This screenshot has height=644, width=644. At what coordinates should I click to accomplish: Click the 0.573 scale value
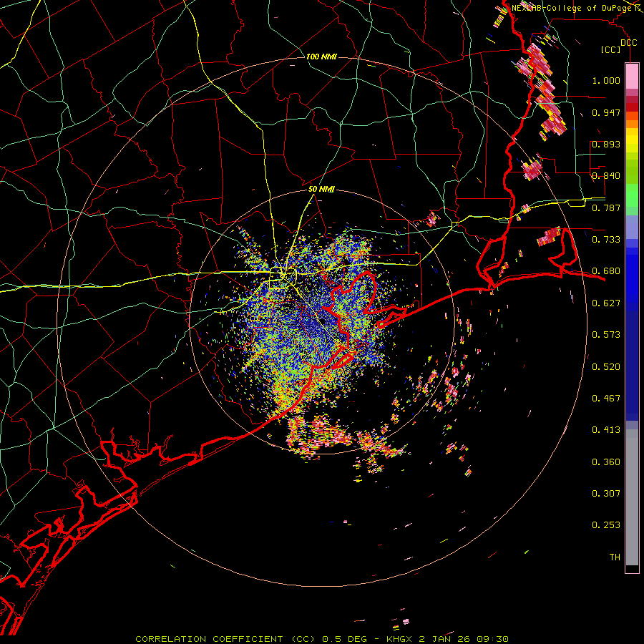click(x=606, y=335)
